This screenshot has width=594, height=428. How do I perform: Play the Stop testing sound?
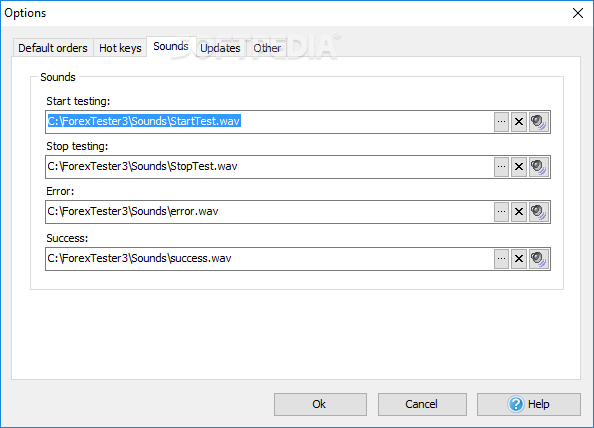tap(539, 167)
